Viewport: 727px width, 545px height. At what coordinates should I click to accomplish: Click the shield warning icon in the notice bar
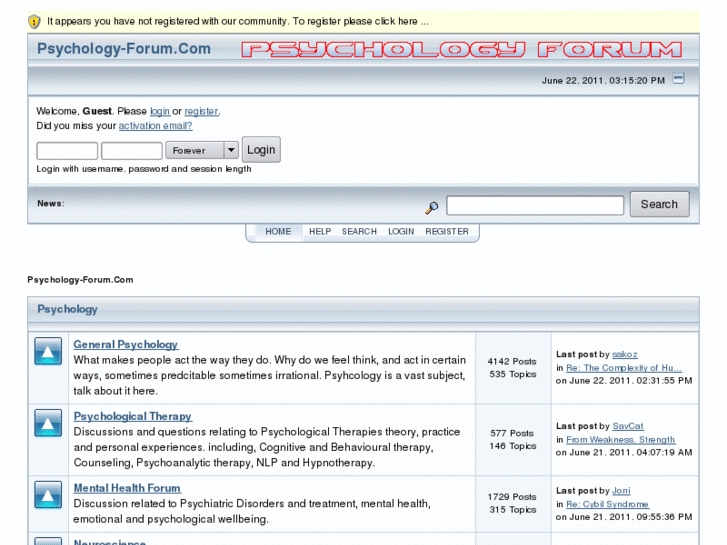tap(34, 21)
